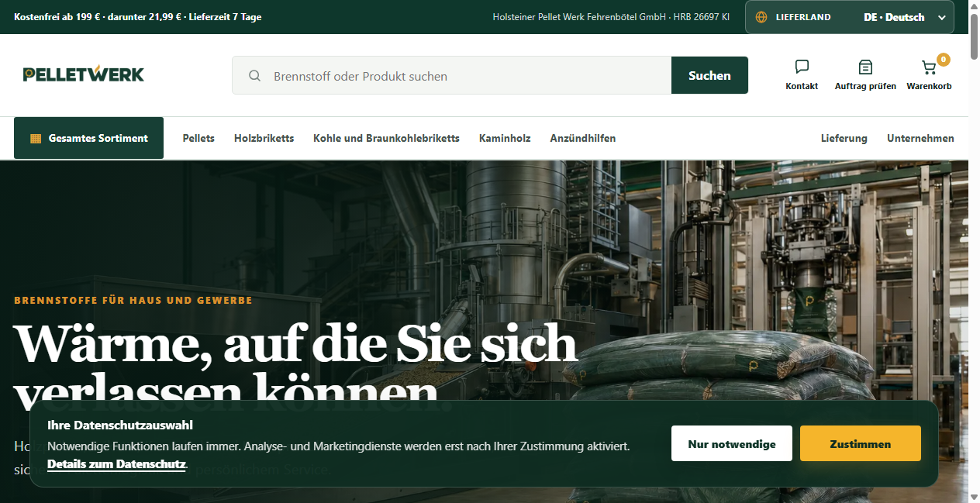Image resolution: width=980 pixels, height=503 pixels.
Task: Click the scrollbar up arrow
Action: 974,5
